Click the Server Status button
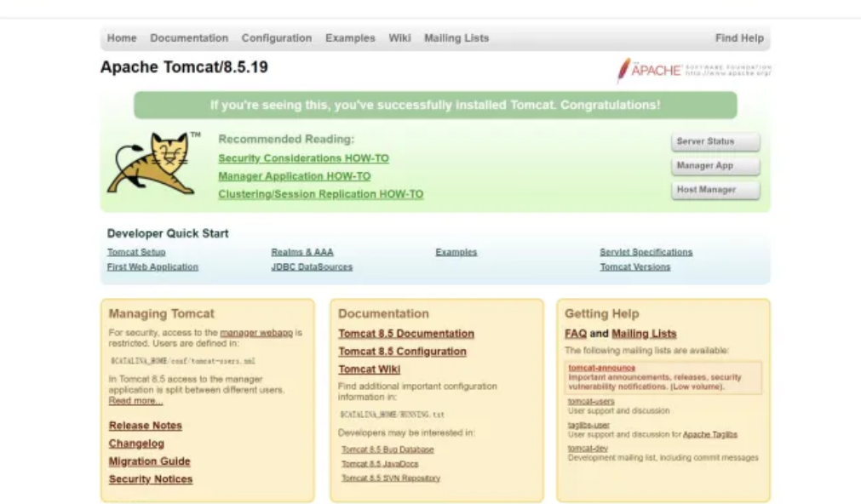The width and height of the screenshot is (861, 504). click(715, 141)
